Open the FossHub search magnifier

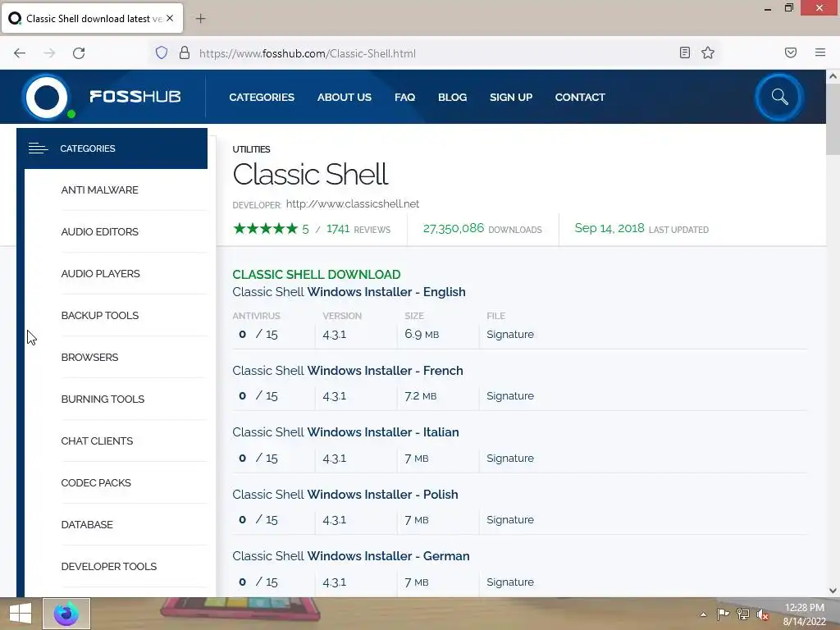click(x=779, y=97)
